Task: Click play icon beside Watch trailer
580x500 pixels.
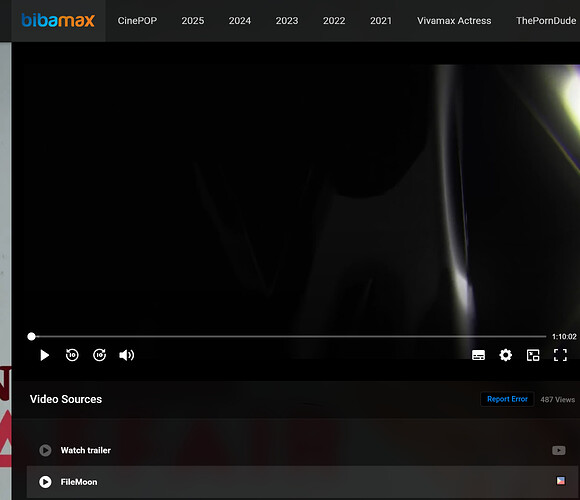Action: pyautogui.click(x=45, y=450)
